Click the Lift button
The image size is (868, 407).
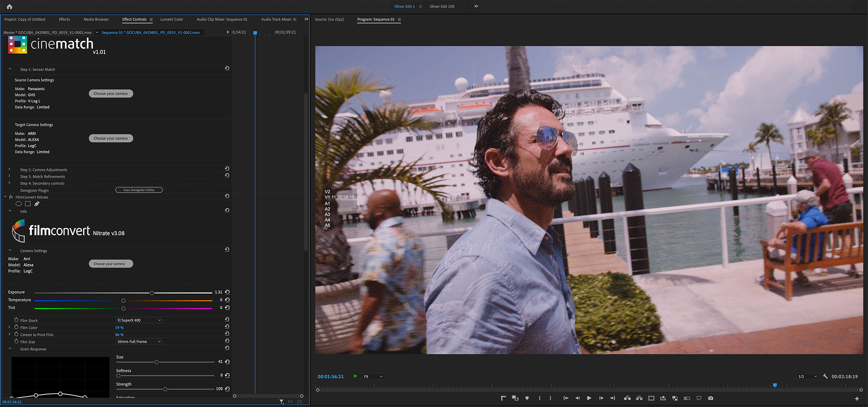pyautogui.click(x=627, y=398)
